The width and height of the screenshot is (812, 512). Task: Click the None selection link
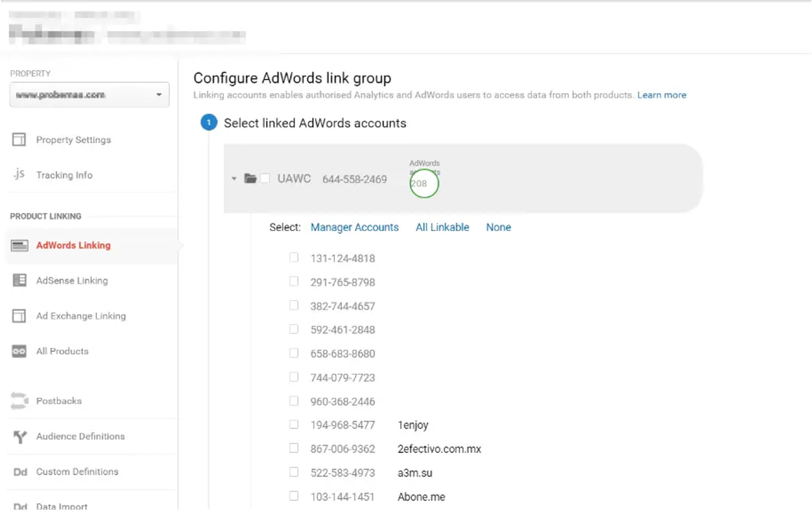pyautogui.click(x=498, y=227)
